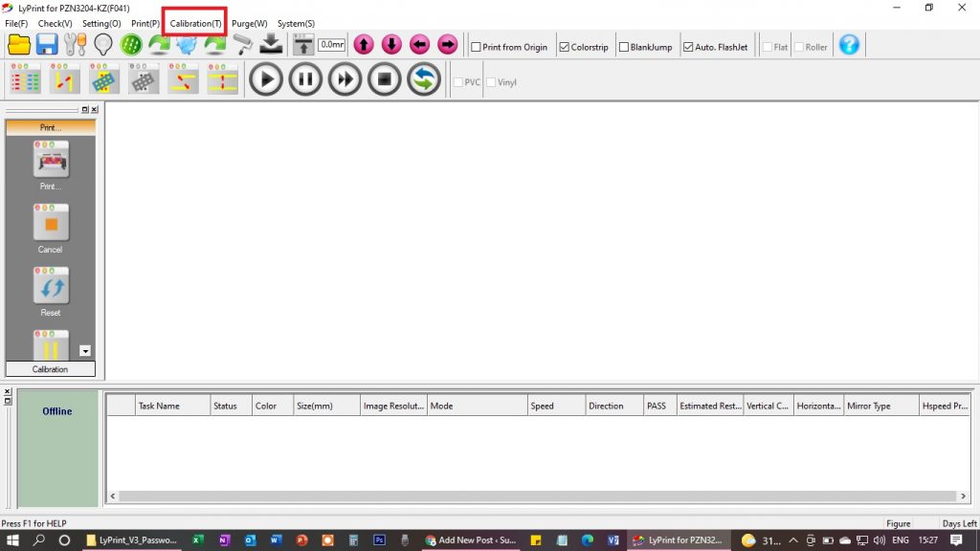Open the wrench settings tool icon
This screenshot has width=980, height=551.
[75, 45]
